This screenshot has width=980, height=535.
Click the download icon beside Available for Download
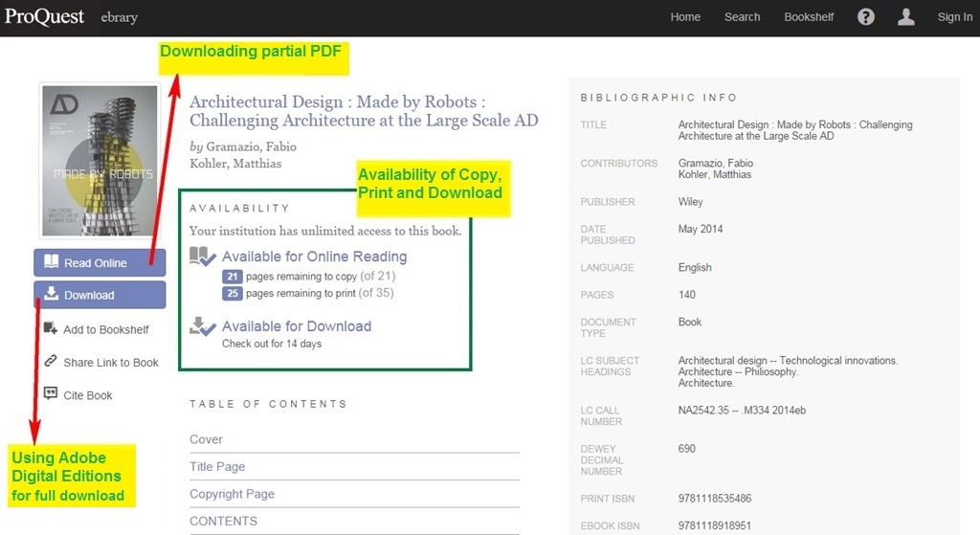click(x=203, y=325)
